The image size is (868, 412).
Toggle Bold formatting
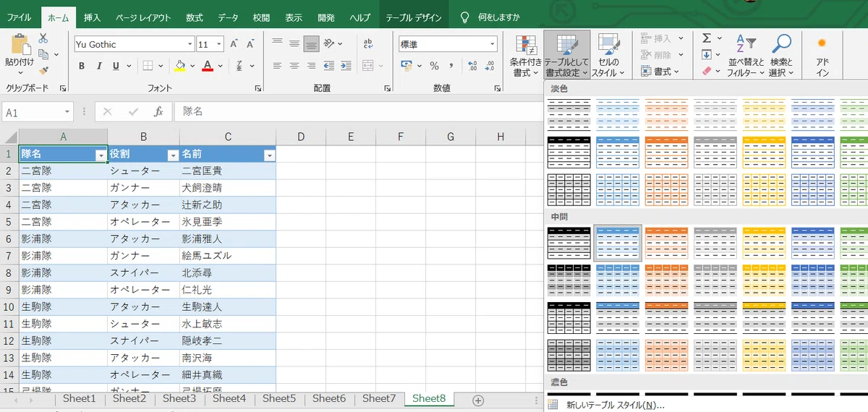point(81,66)
